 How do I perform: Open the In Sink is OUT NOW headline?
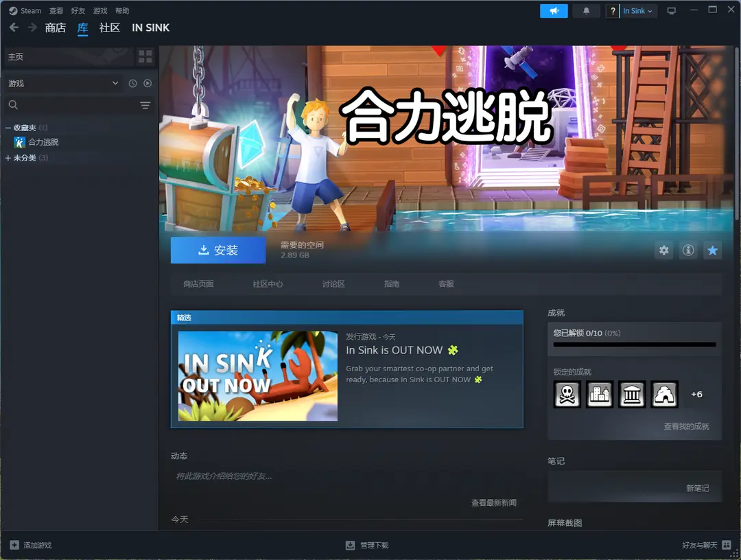(402, 350)
